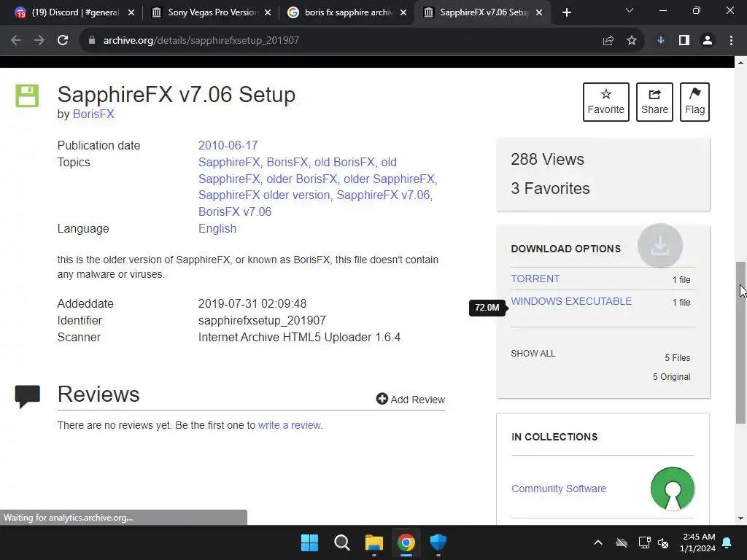747x560 pixels.
Task: Download the TORRENT option
Action: point(535,279)
